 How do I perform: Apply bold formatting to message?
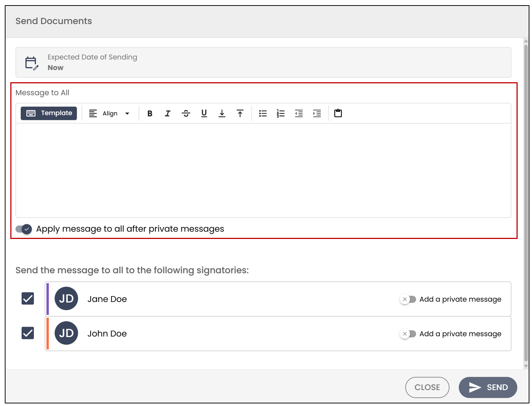(150, 114)
